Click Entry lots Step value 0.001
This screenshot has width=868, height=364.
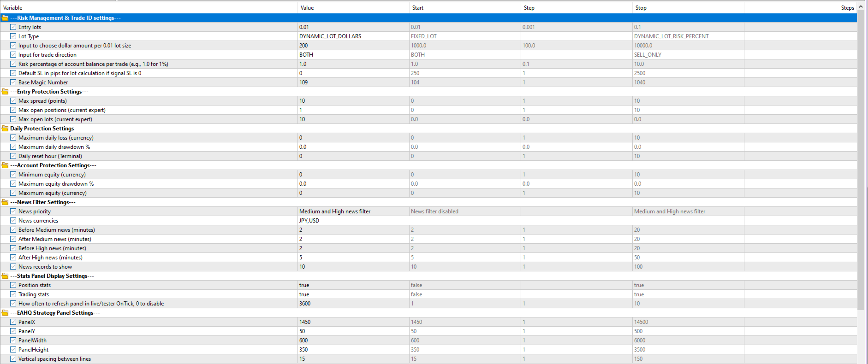pyautogui.click(x=577, y=27)
